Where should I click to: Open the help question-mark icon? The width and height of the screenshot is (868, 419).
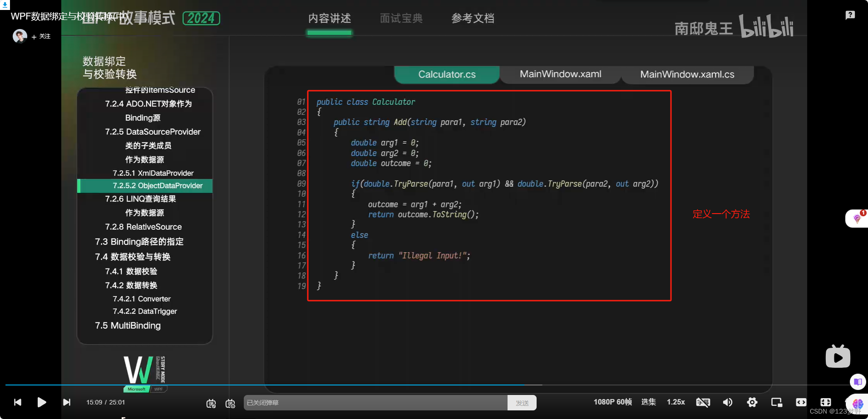coord(850,15)
